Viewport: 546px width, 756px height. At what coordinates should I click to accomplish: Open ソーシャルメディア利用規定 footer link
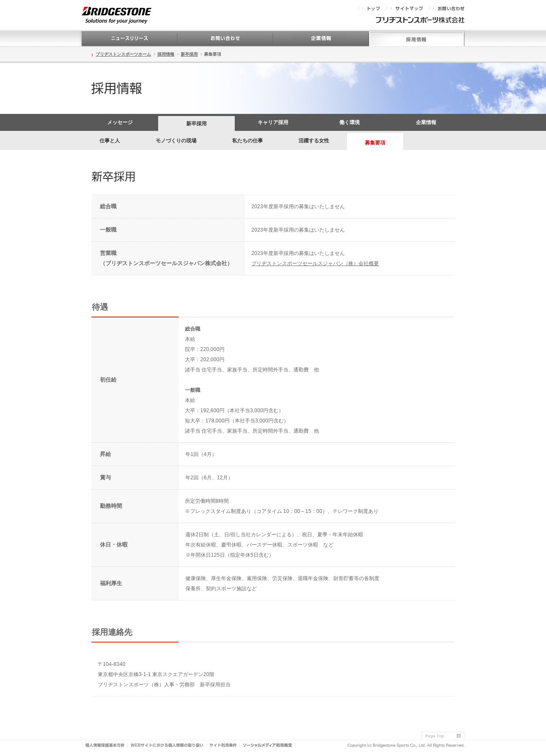click(267, 745)
